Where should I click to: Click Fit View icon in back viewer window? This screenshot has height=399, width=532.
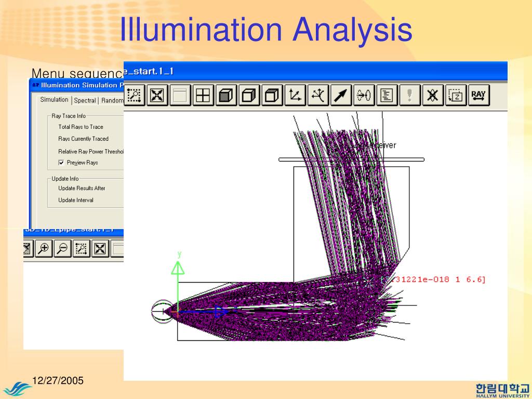pos(100,249)
